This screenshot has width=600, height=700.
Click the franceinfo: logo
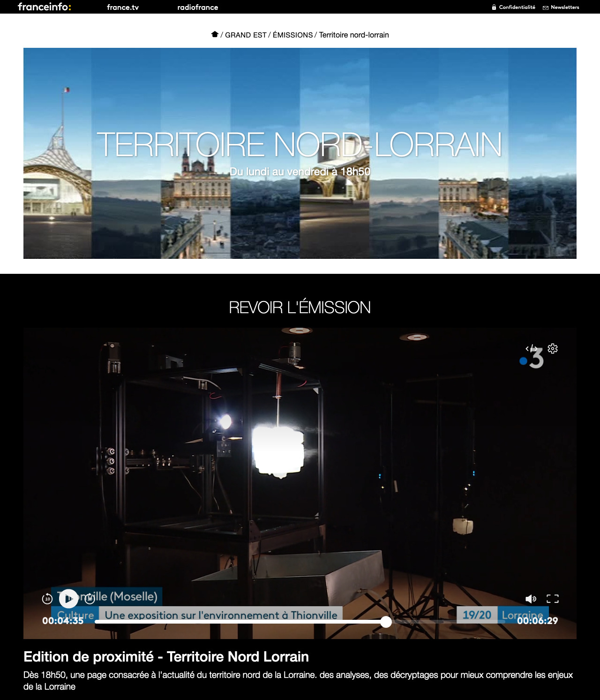45,7
